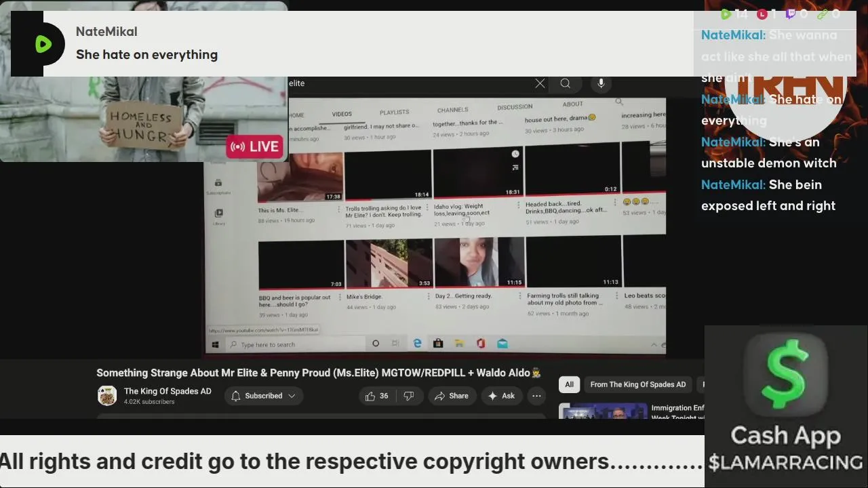The height and width of the screenshot is (488, 868).
Task: Open Library in the YouTube sidebar
Action: [x=218, y=217]
